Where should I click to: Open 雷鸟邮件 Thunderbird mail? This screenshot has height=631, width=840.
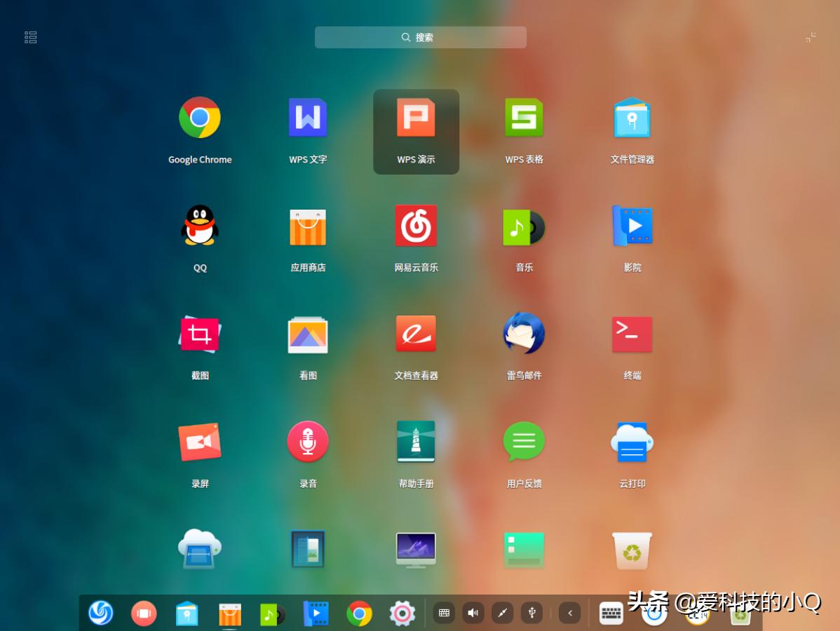[524, 334]
